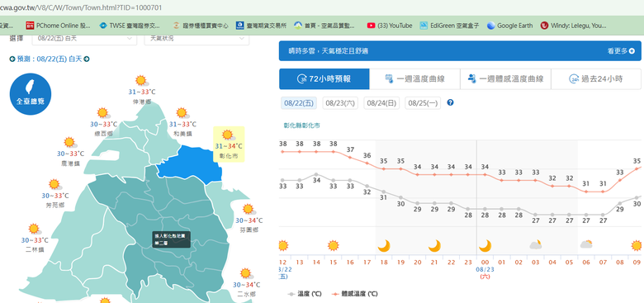Toggle the 溫度 (°C) legend series
This screenshot has height=303, width=644.
coord(305,294)
